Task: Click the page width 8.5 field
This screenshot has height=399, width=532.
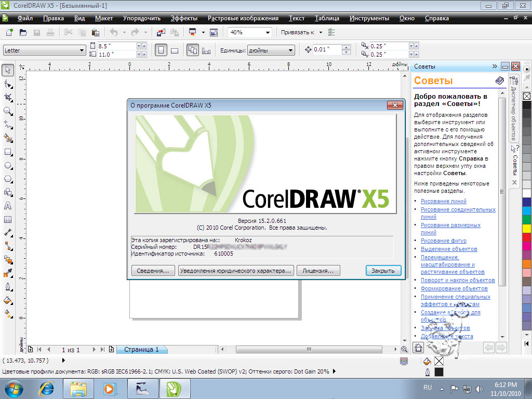Action: click(x=116, y=46)
